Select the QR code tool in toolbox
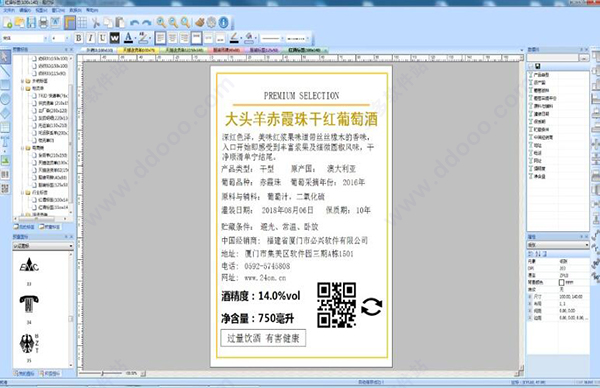Viewport: 600px width, 388px height. 5,189
